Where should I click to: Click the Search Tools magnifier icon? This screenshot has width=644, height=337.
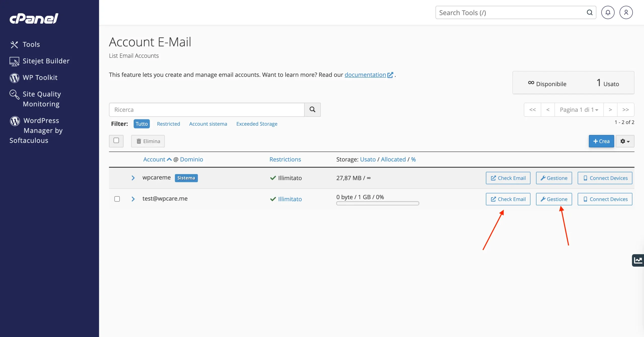pyautogui.click(x=589, y=13)
